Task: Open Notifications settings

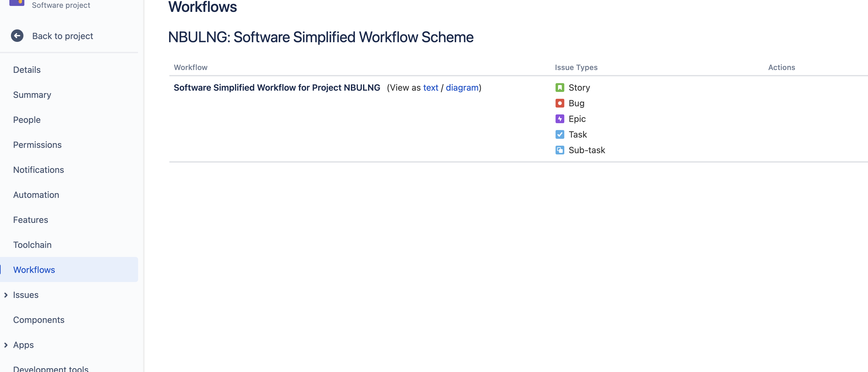Action: coord(69,170)
